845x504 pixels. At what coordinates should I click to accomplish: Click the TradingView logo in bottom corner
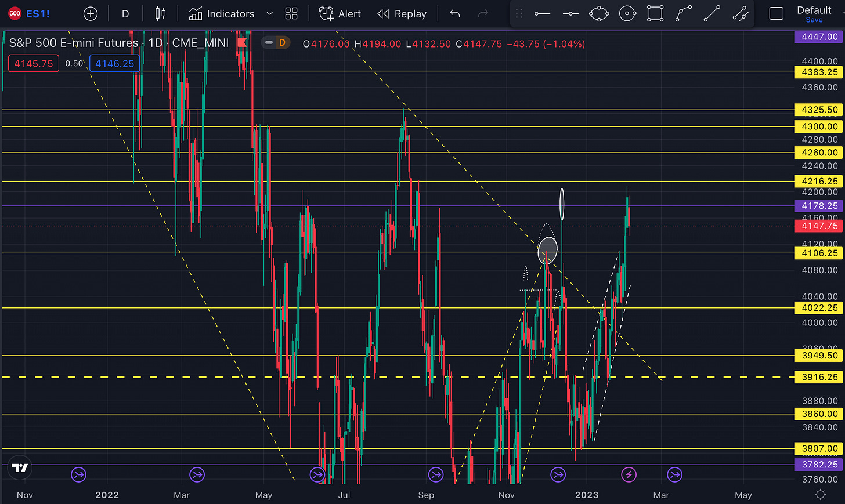tap(20, 468)
